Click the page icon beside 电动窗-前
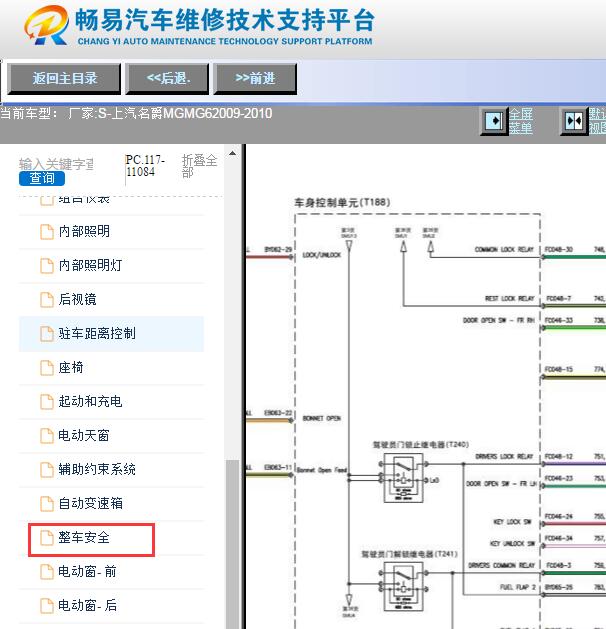The image size is (606, 629). point(47,572)
